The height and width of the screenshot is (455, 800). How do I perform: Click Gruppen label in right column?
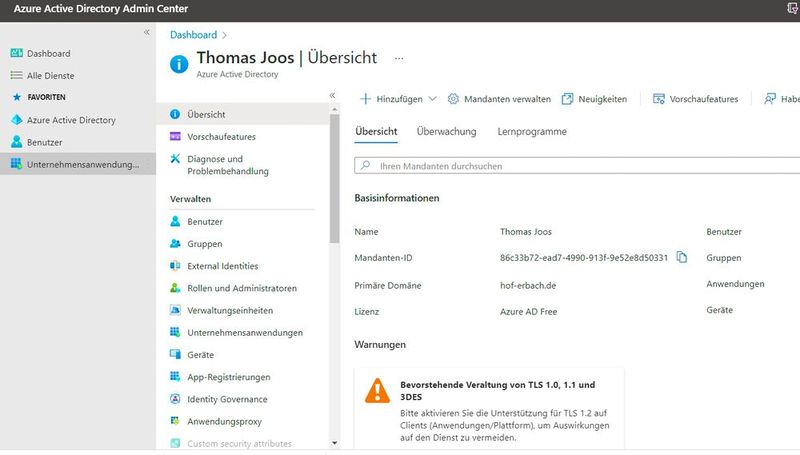(x=723, y=258)
